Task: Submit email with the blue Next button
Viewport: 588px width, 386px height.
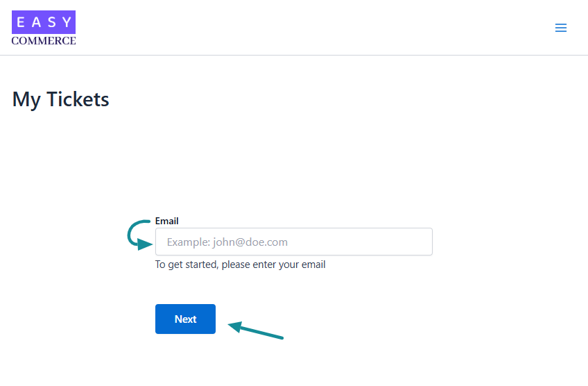Action: tap(185, 319)
